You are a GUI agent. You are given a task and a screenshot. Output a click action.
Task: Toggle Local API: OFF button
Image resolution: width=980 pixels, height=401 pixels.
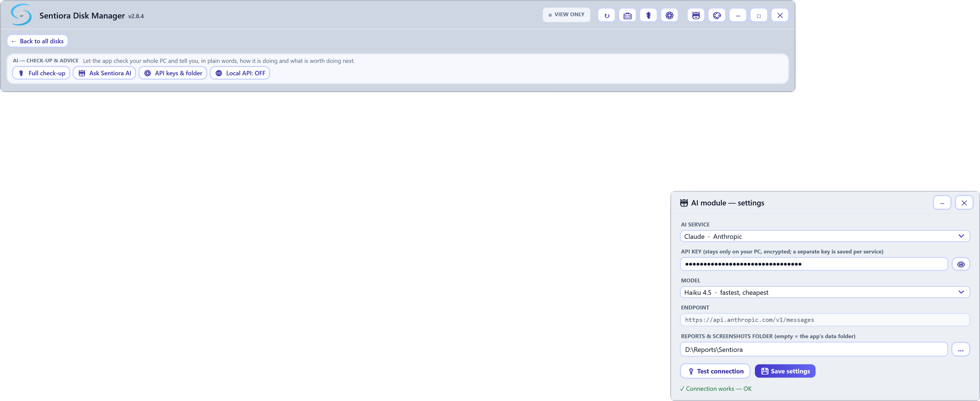coord(240,73)
